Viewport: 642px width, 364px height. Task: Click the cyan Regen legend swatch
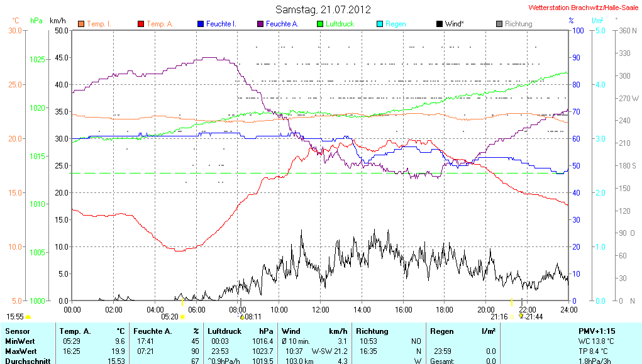[x=379, y=24]
